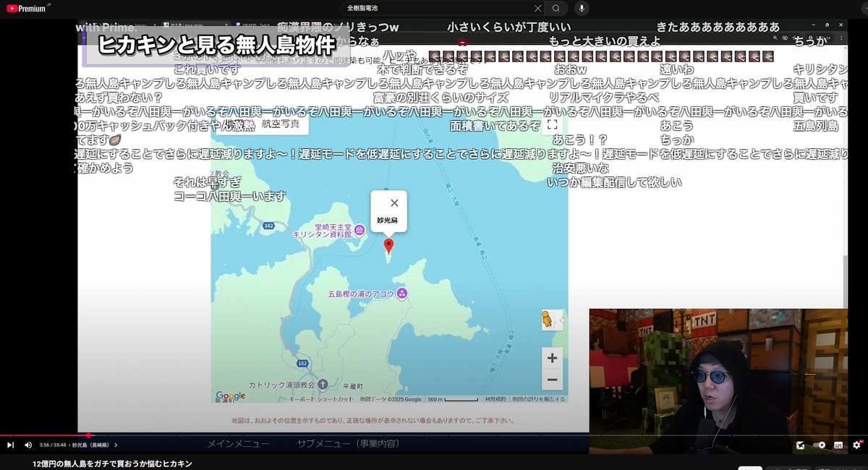The image size is (868, 470).
Task: Skip to next video
Action: pyautogui.click(x=10, y=445)
